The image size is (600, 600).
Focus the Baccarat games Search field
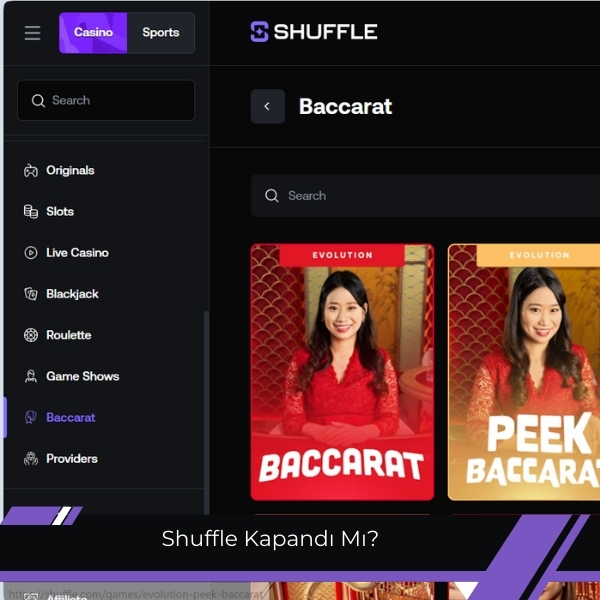[x=425, y=196]
